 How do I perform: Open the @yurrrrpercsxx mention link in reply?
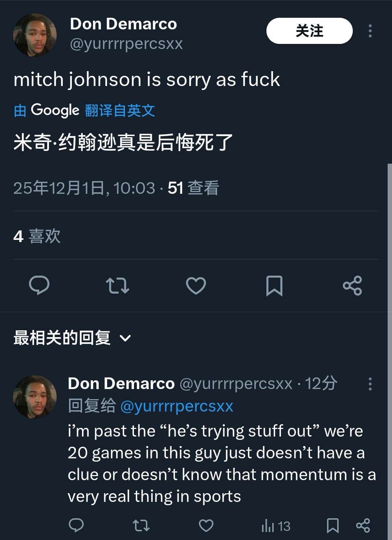(x=176, y=406)
